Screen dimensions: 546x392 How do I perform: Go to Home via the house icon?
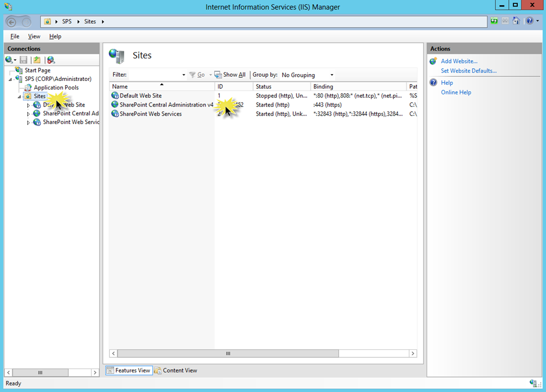pyautogui.click(x=516, y=21)
